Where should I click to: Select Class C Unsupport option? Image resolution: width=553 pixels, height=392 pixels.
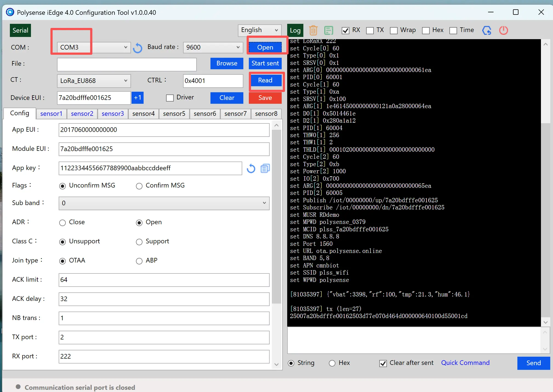tap(62, 242)
